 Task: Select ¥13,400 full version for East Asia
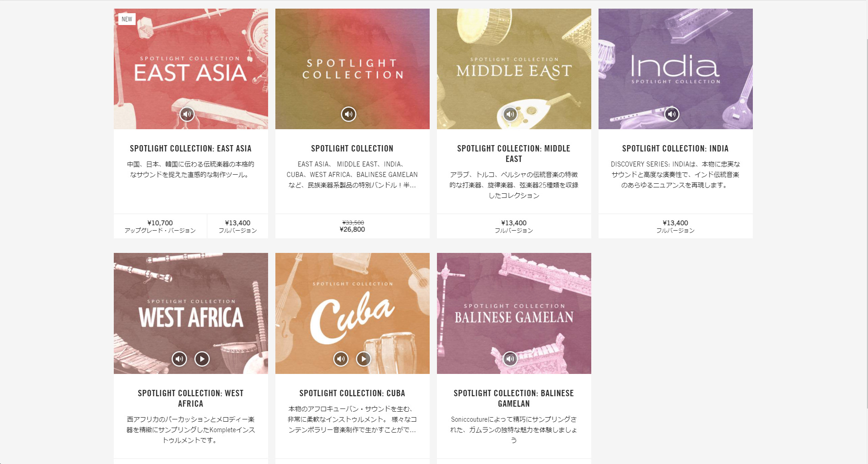[x=238, y=226]
